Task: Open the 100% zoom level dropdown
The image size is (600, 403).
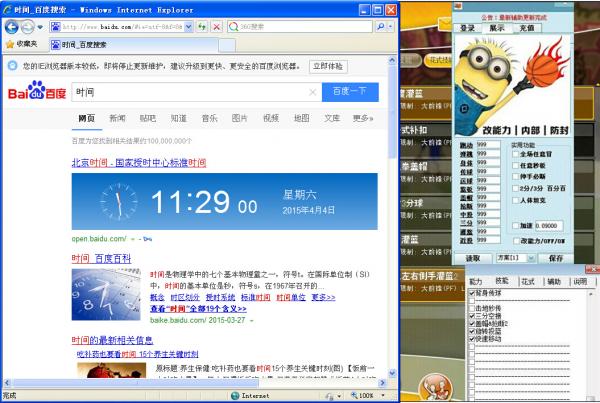Action: 383,395
